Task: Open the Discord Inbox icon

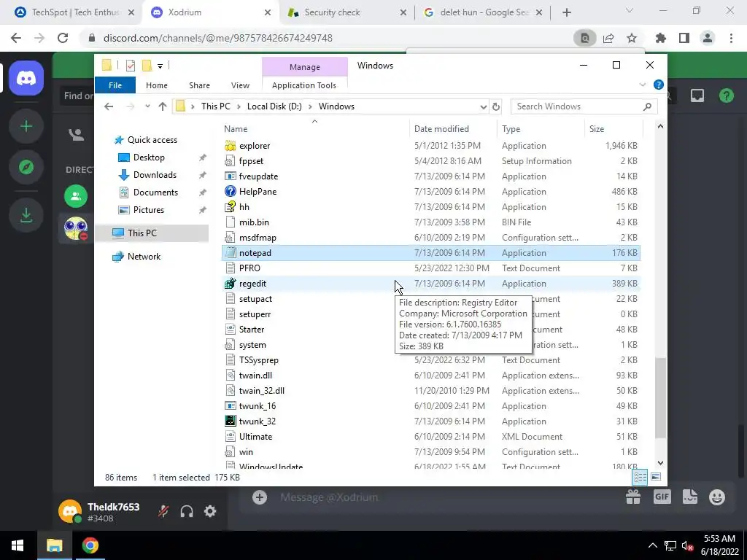Action: coord(697,96)
